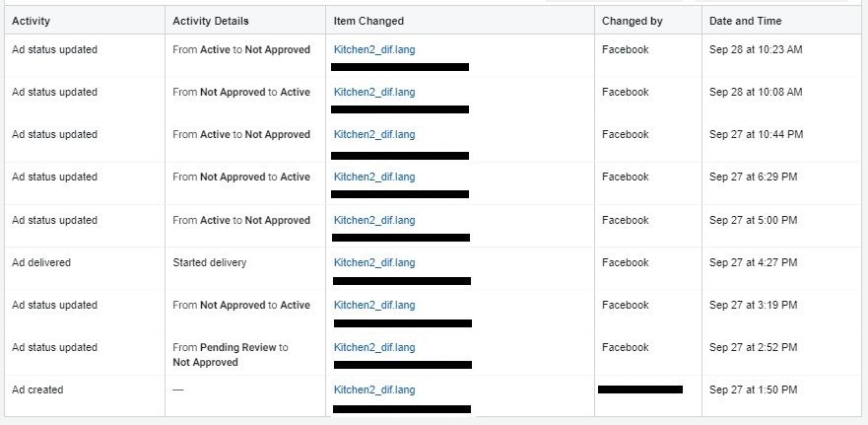Click the Activity column header
The height and width of the screenshot is (425, 868).
[x=31, y=21]
